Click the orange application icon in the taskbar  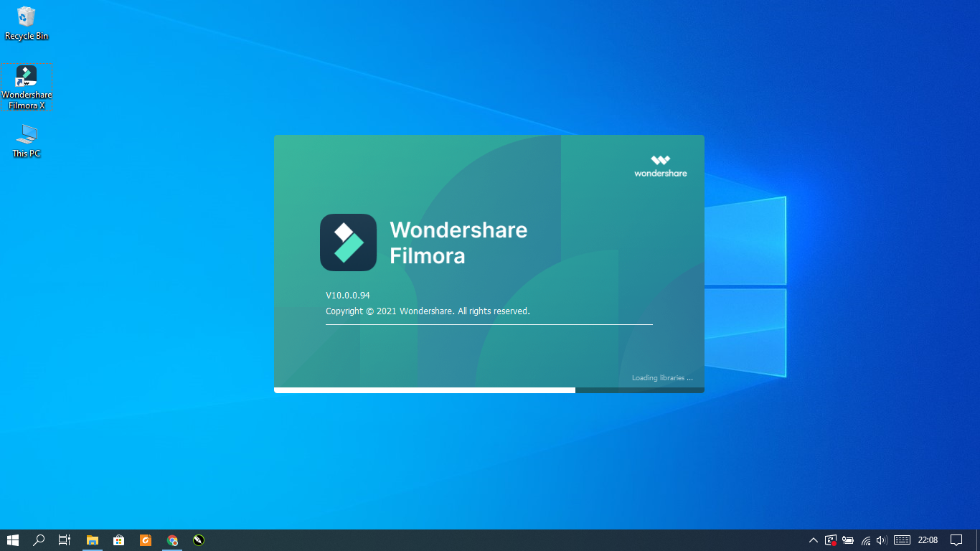coord(146,540)
